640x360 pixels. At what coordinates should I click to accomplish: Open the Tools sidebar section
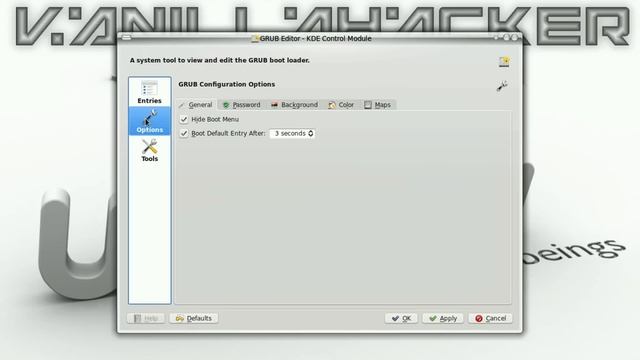pos(149,150)
